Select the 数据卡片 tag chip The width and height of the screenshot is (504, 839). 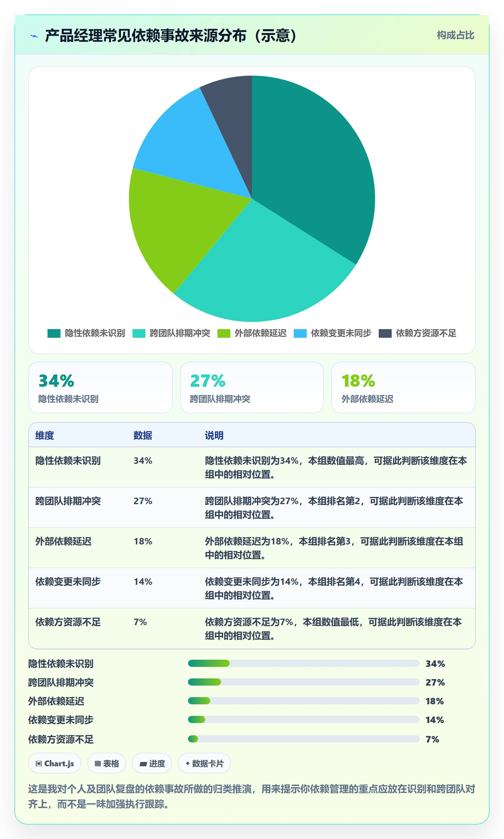click(204, 763)
